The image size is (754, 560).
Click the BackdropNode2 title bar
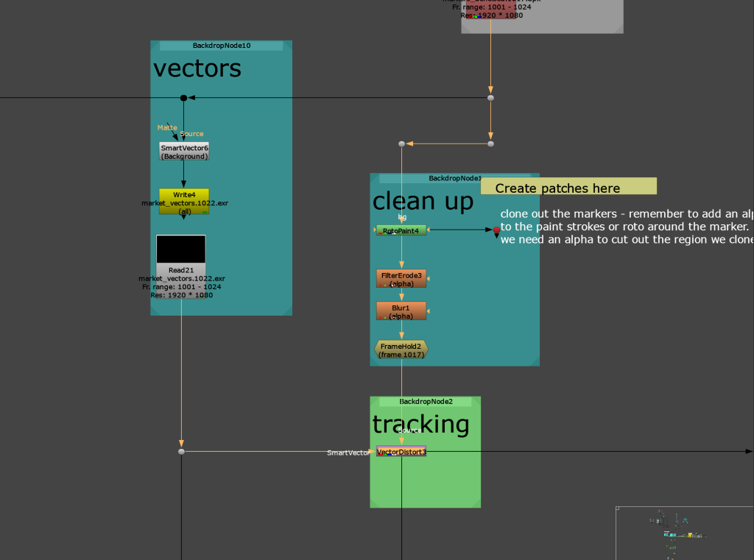[x=426, y=401]
